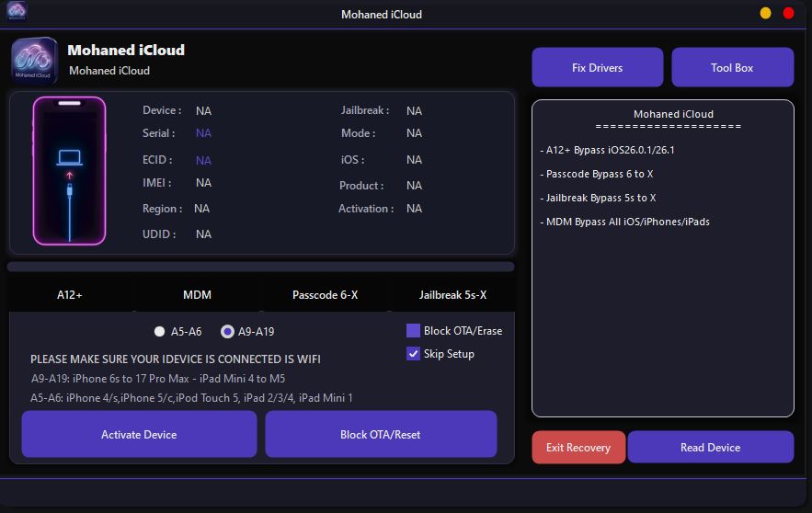Click the Mode NA value
The height and width of the screenshot is (513, 812).
415,133
